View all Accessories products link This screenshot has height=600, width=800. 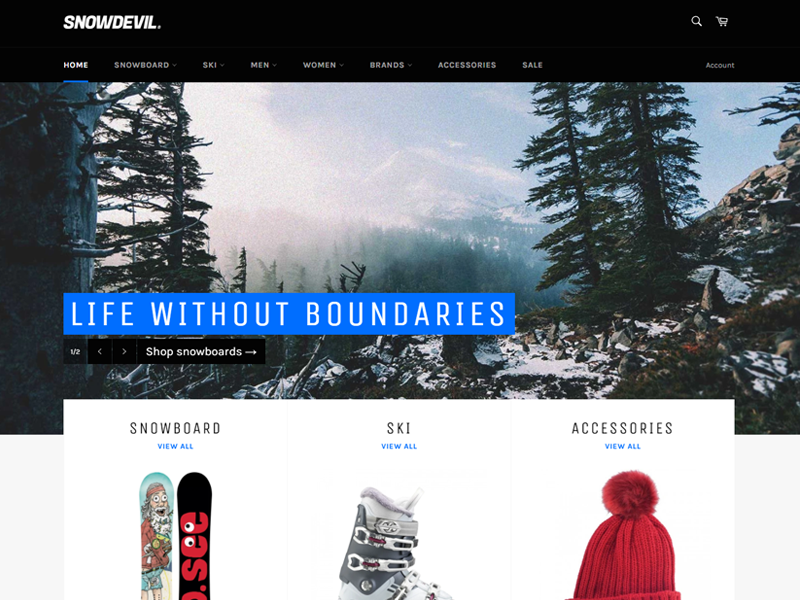point(622,446)
